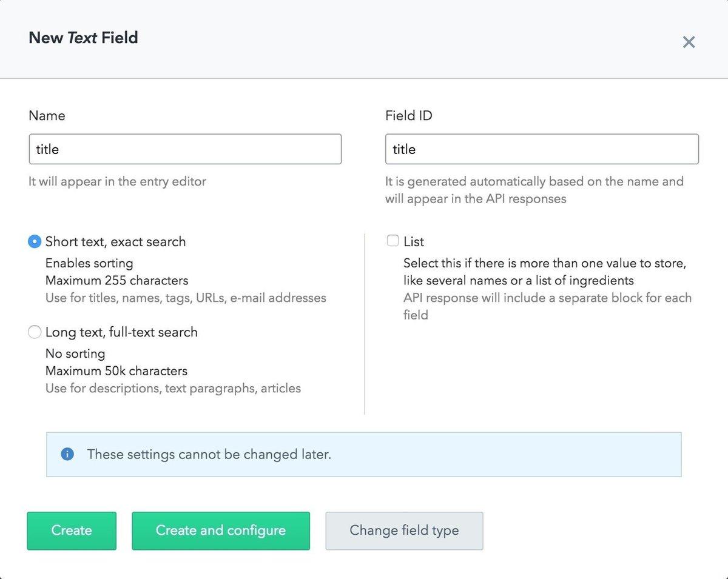Click 'It will appear in the entry editor' hint
The width and height of the screenshot is (728, 579).
[x=118, y=181]
